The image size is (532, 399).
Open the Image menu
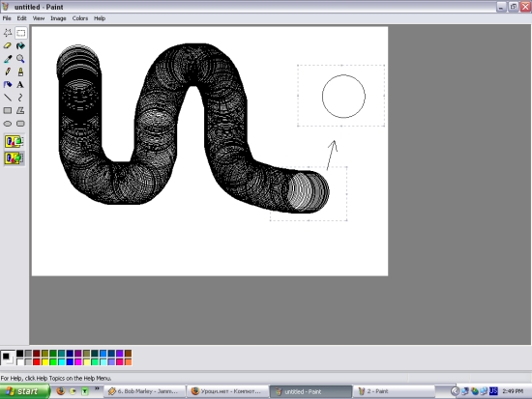click(x=58, y=18)
